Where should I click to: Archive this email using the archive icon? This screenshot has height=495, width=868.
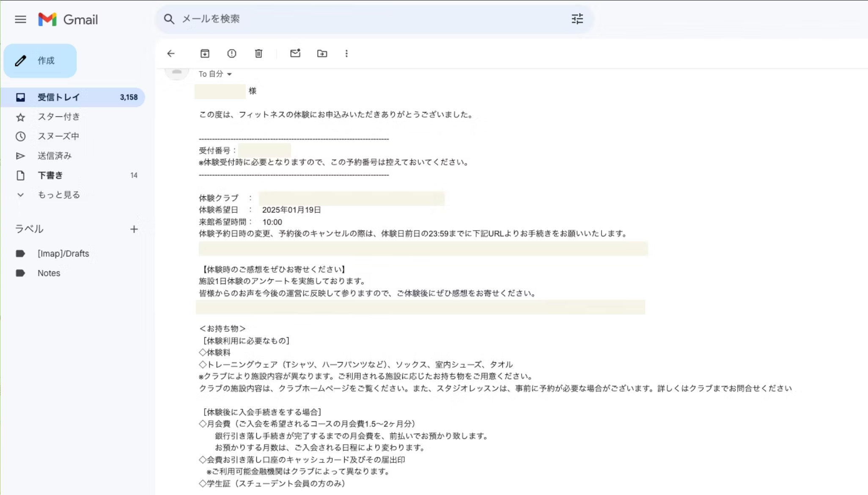[205, 53]
